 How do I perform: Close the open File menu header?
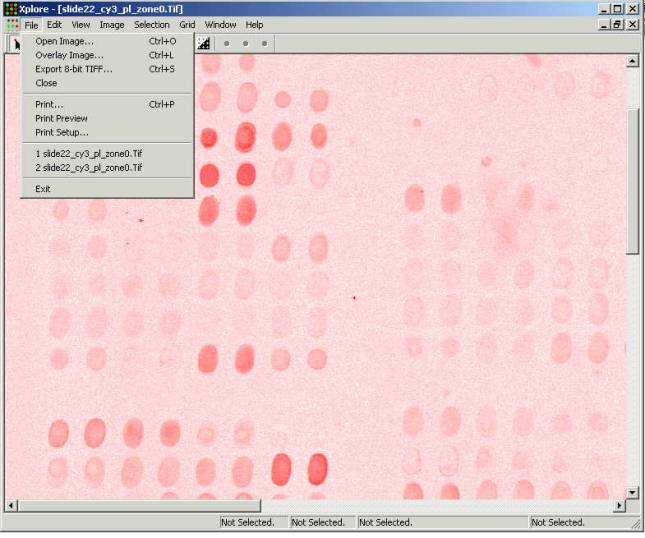31,25
